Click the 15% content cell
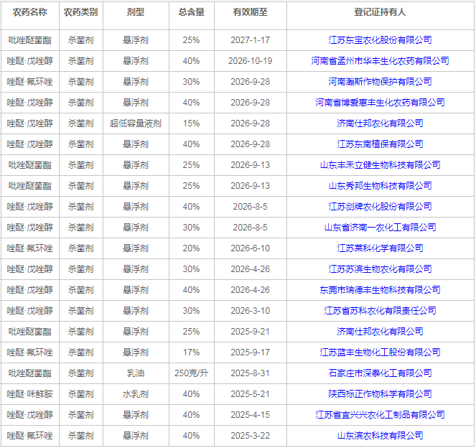Screen dimensions: 476x448 tap(191, 123)
